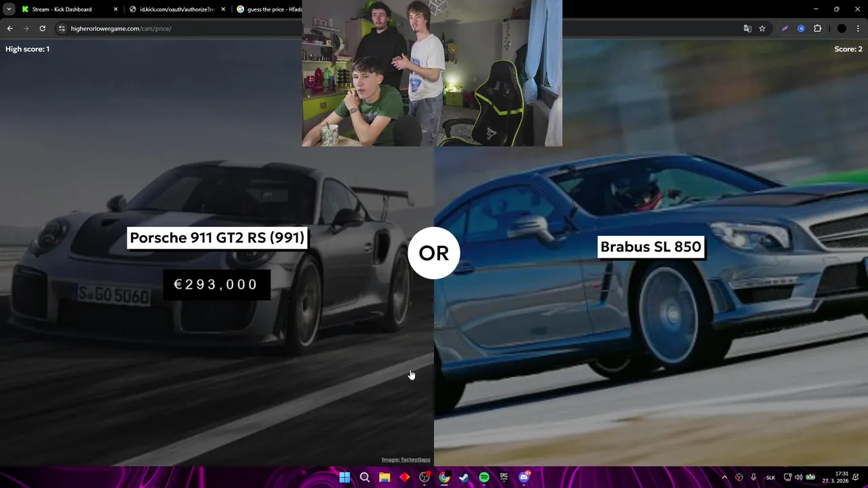Click the webcam overlay video
Screen dimensions: 868x488
click(432, 73)
